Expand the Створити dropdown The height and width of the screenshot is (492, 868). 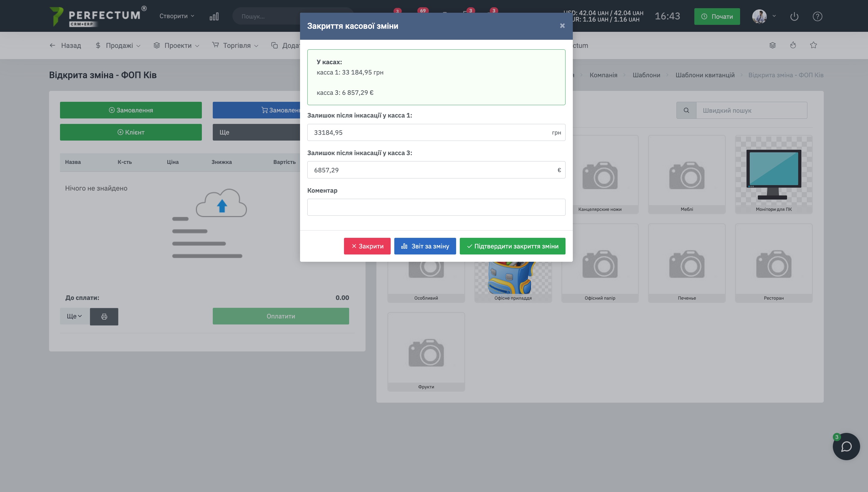(177, 16)
